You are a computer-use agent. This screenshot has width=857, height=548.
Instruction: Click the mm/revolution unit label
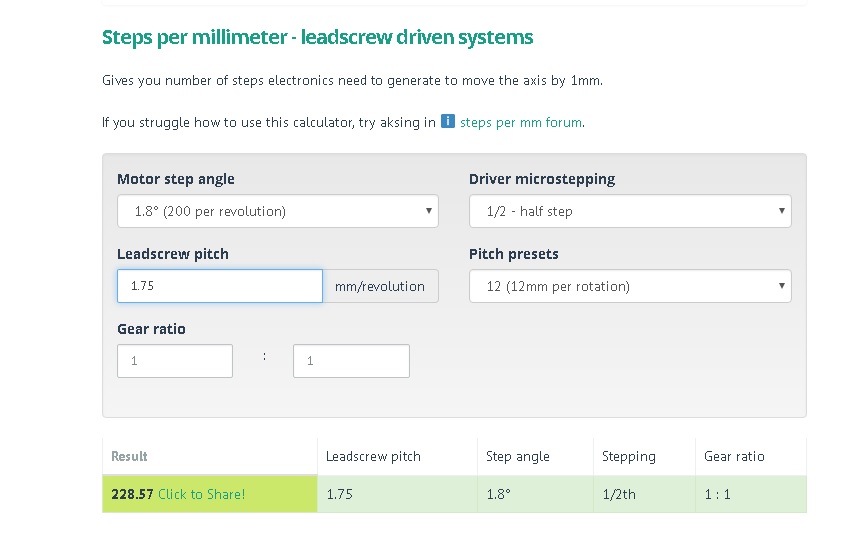[x=380, y=286]
